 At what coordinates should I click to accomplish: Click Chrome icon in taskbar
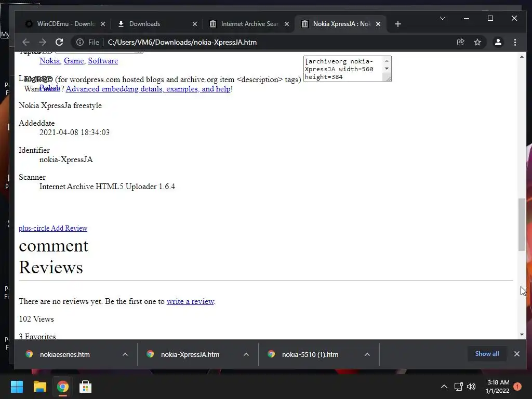pos(62,387)
